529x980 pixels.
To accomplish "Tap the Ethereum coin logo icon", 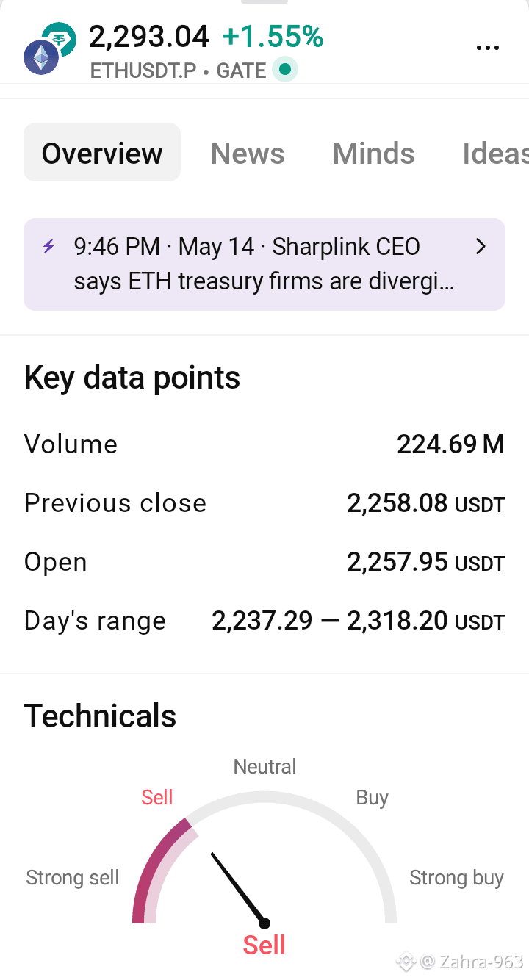I will click(41, 57).
